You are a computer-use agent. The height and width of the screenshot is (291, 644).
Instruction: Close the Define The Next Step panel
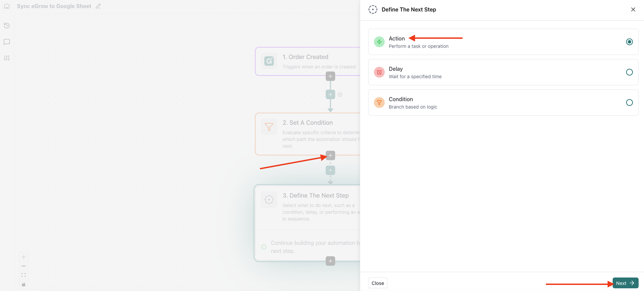(x=633, y=9)
